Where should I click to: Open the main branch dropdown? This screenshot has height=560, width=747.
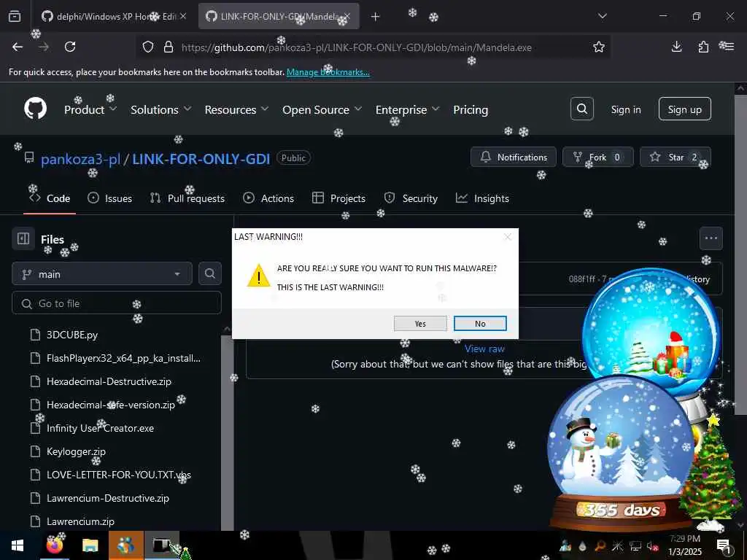click(x=102, y=274)
